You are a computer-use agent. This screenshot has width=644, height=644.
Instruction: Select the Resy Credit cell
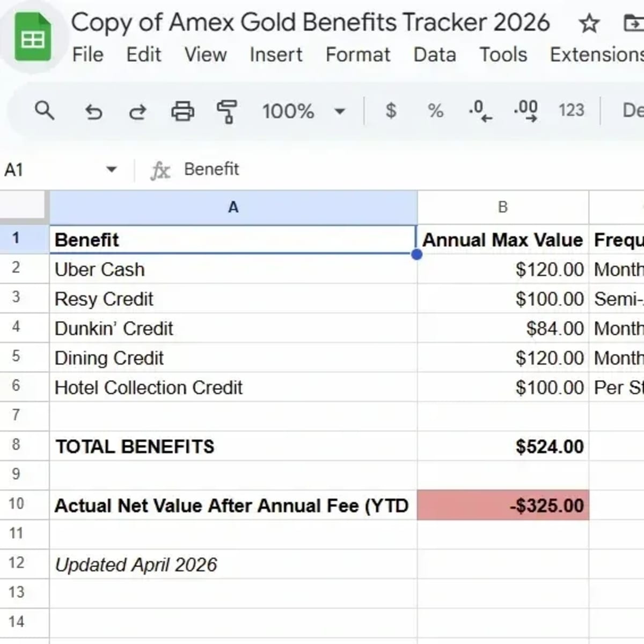coord(233,298)
